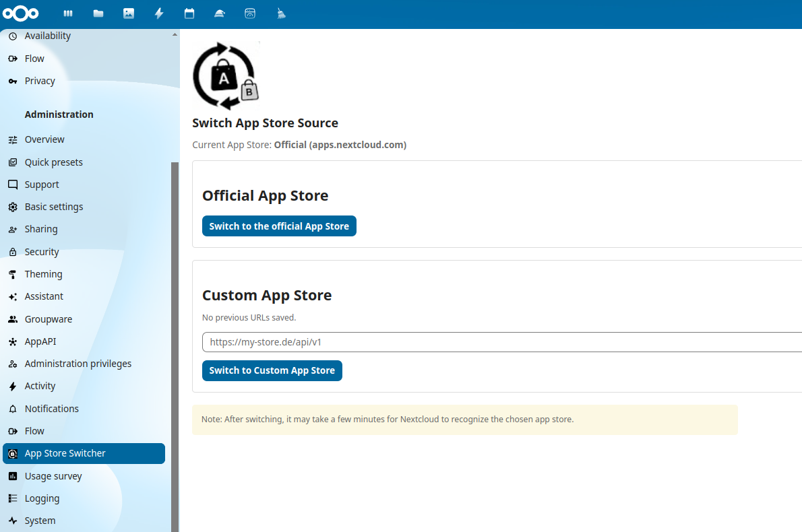
Task: Click the note about switching delay
Action: coord(465,420)
